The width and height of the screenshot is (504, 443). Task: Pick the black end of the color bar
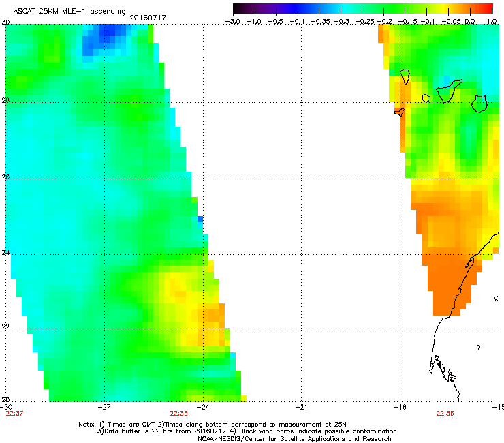click(238, 9)
